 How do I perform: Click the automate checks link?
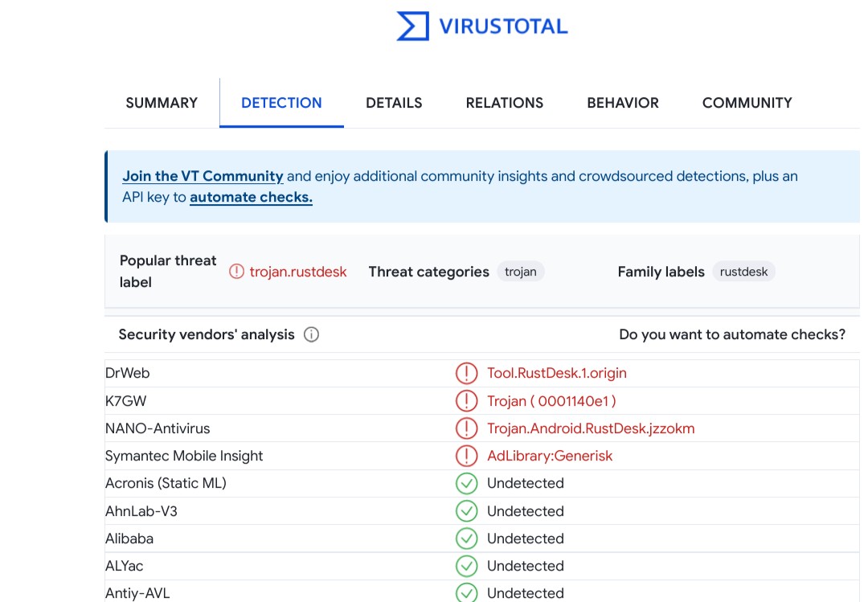[250, 196]
